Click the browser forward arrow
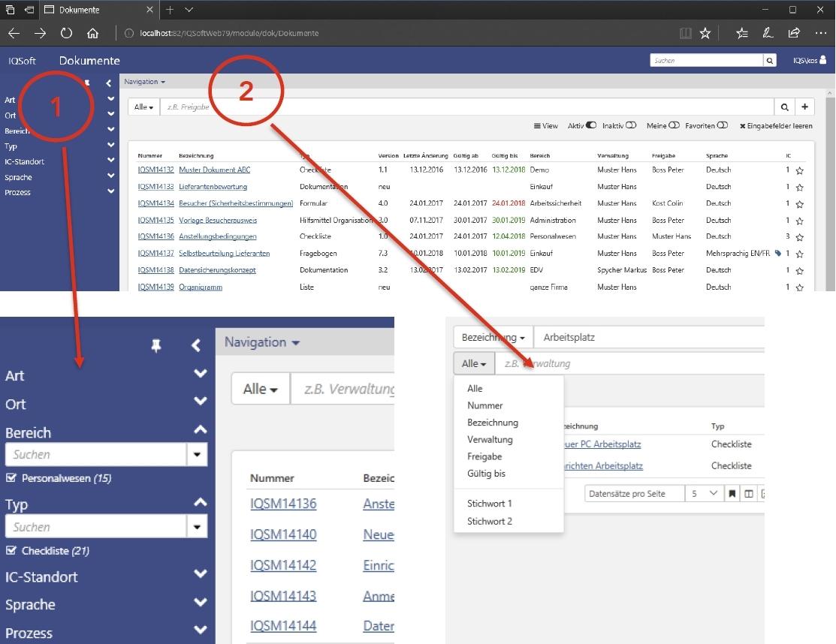836x644 pixels. [x=40, y=33]
